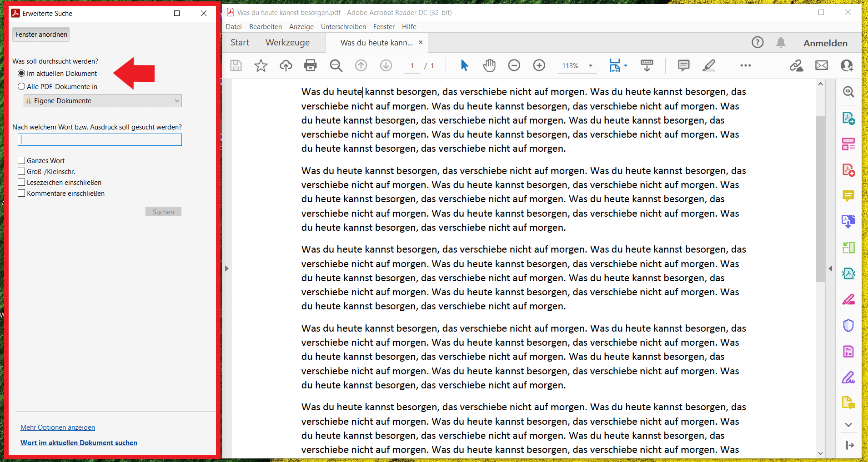Click the zoom out minus icon
868x462 pixels.
[x=514, y=65]
